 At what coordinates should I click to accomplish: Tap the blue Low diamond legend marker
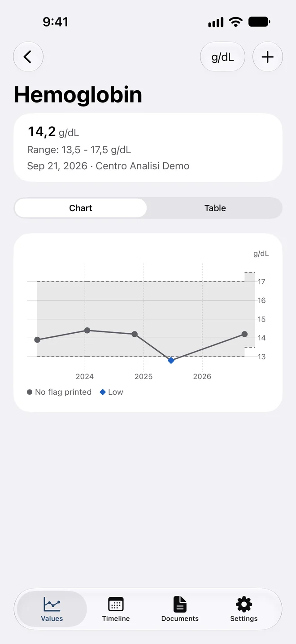pos(103,392)
